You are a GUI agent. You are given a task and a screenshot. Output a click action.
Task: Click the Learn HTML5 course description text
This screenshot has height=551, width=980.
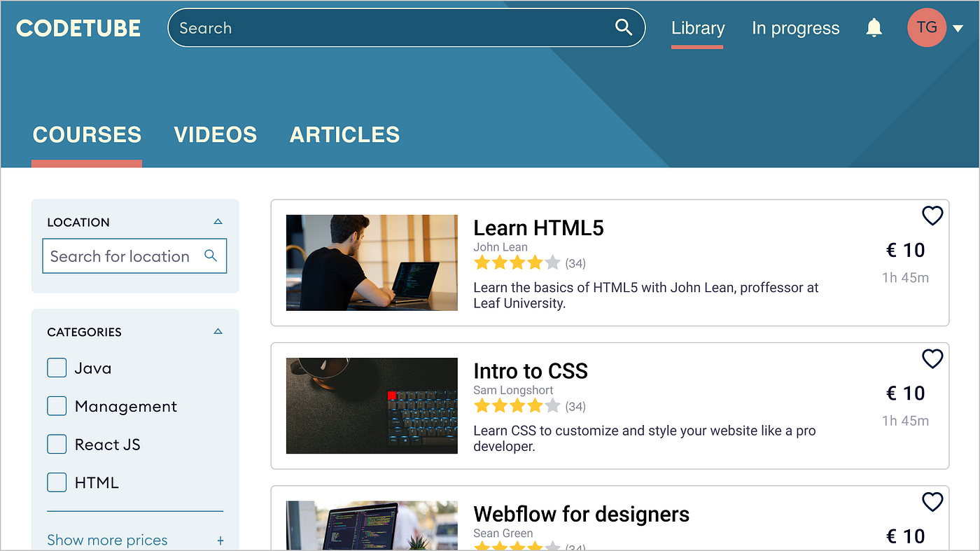pos(646,295)
